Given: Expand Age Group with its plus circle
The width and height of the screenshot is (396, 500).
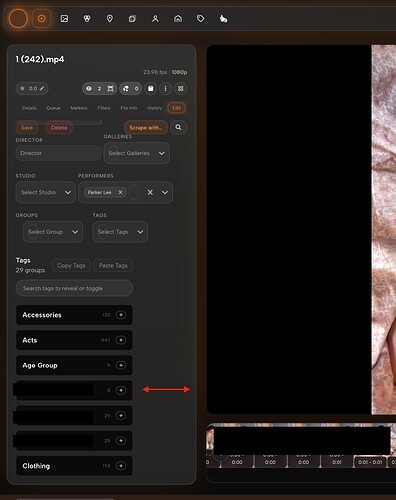Looking at the screenshot, I should pyautogui.click(x=121, y=365).
